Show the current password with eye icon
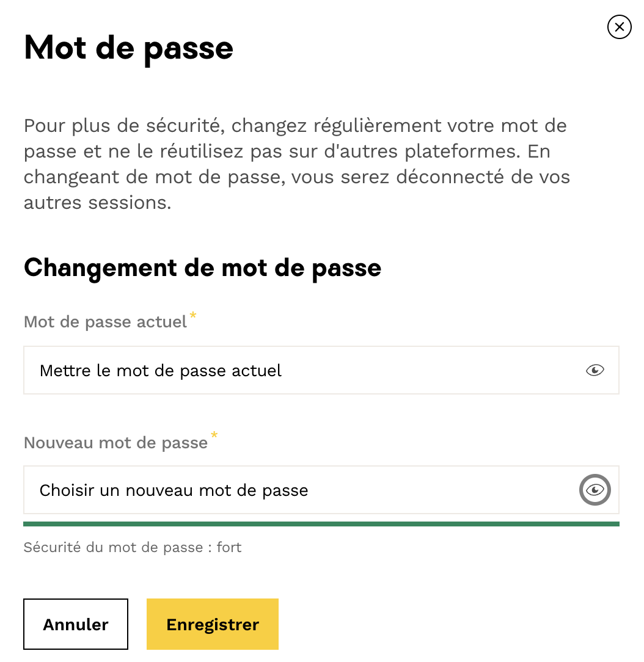 click(x=595, y=370)
